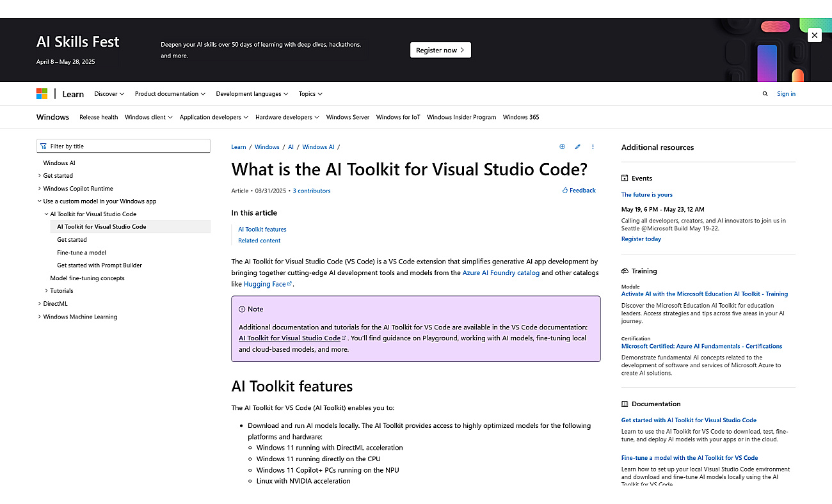The image size is (832, 504).
Task: Close the AI Skills Fest banner
Action: tap(814, 36)
